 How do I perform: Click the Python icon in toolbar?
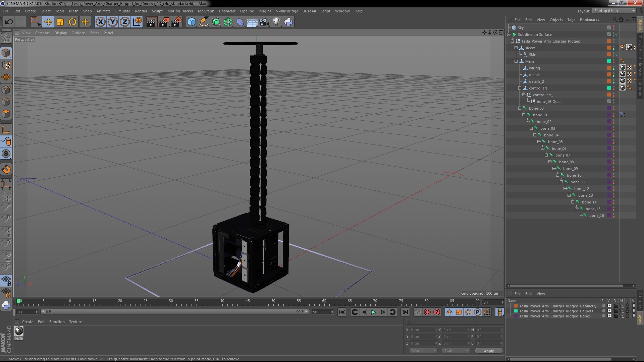(x=288, y=22)
